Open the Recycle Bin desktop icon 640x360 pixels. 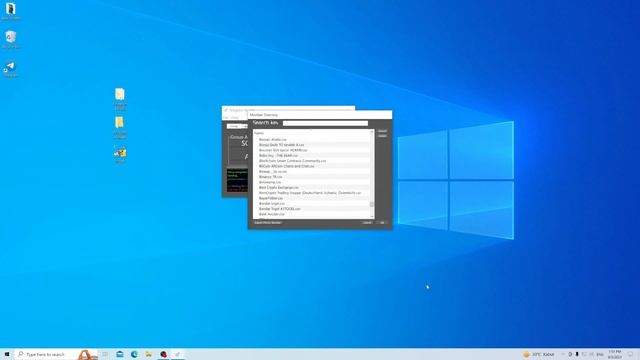point(11,40)
